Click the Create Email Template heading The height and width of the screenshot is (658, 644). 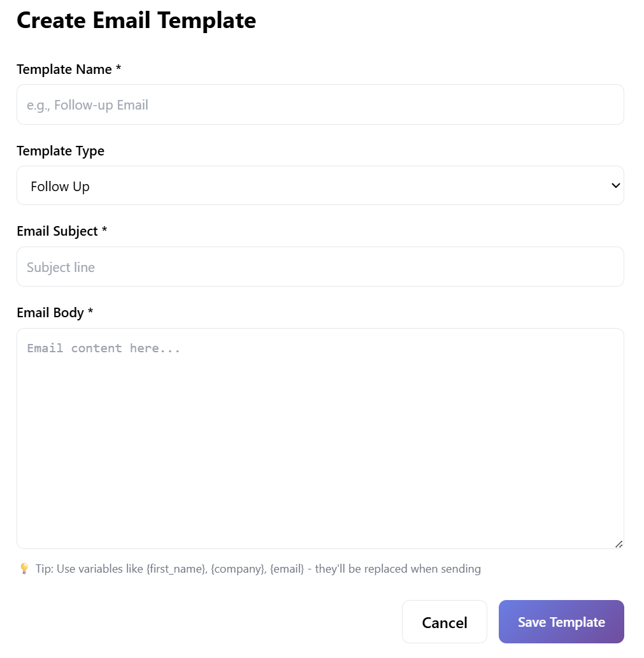[x=136, y=20]
